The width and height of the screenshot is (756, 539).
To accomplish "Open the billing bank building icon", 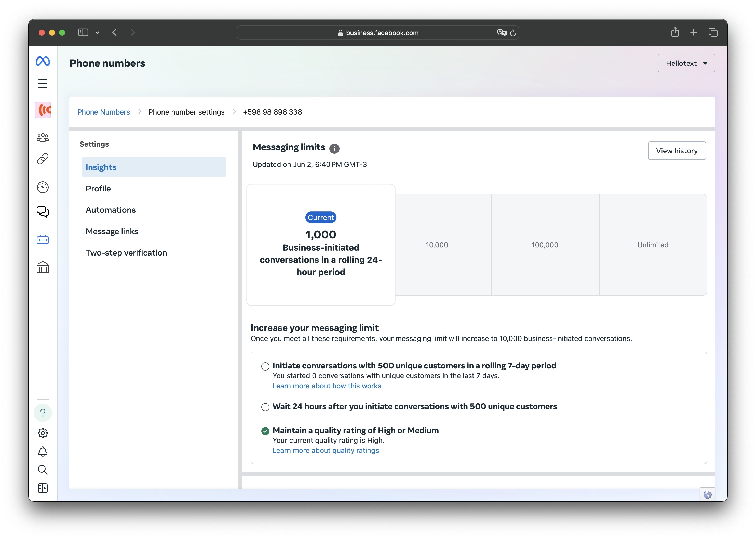I will pyautogui.click(x=43, y=267).
